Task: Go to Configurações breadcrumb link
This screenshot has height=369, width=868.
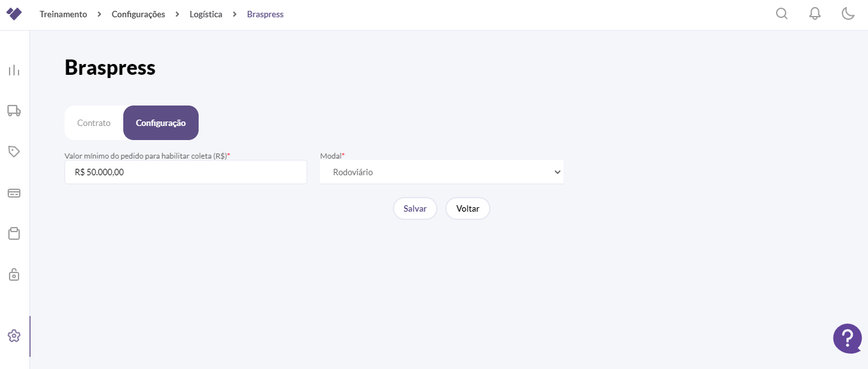Action: tap(138, 14)
